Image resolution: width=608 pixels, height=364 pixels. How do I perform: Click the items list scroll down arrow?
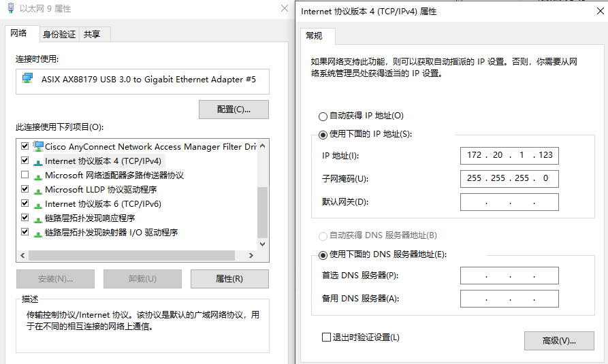[263, 244]
